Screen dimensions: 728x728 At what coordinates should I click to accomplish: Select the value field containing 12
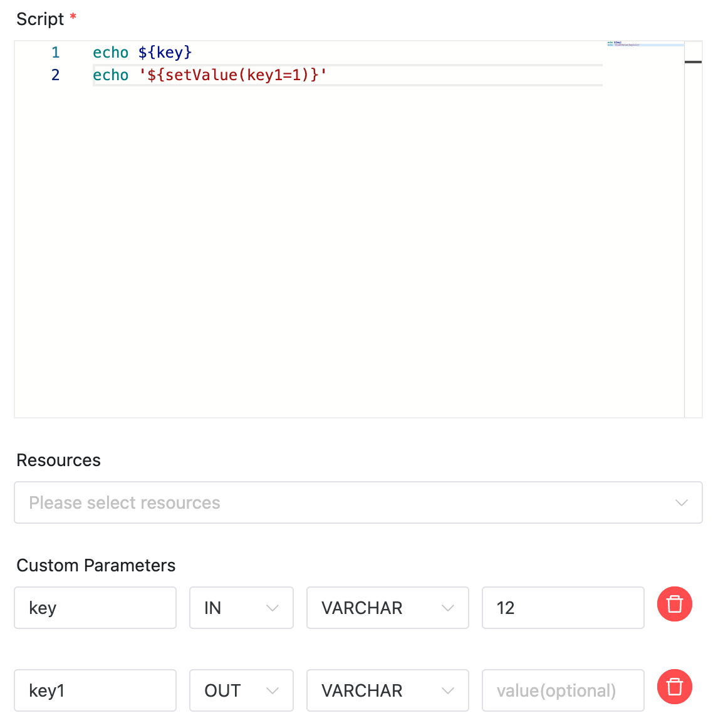[x=562, y=608]
